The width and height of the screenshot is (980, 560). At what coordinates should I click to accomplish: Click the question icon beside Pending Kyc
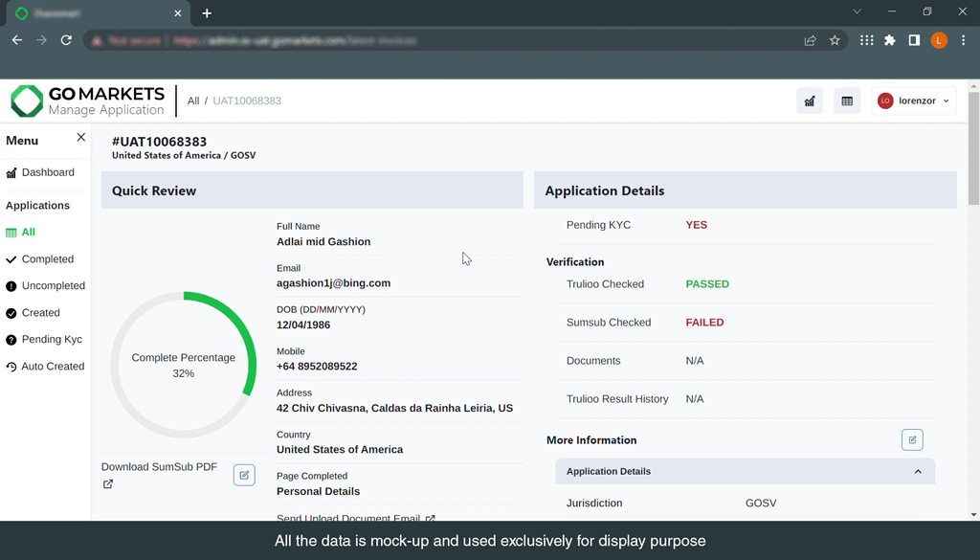(11, 340)
